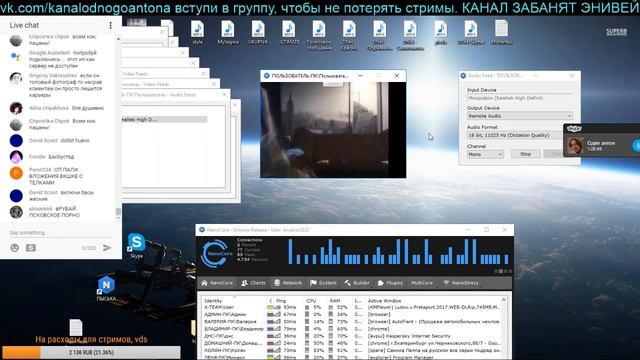This screenshot has height=360, width=640.
Task: Click CPU chip icon in АДМИН-ПК row
Action: 307,314
